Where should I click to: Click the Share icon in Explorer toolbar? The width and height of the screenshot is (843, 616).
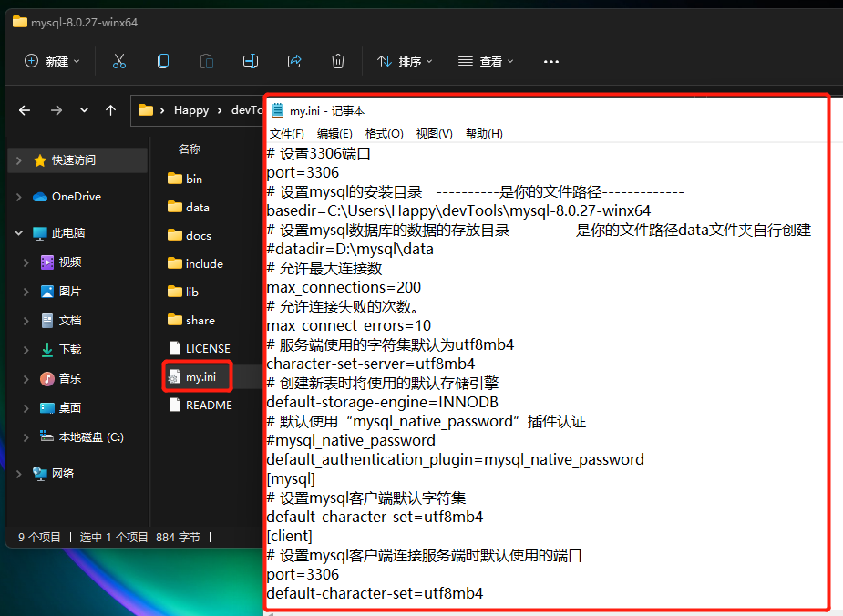click(294, 61)
